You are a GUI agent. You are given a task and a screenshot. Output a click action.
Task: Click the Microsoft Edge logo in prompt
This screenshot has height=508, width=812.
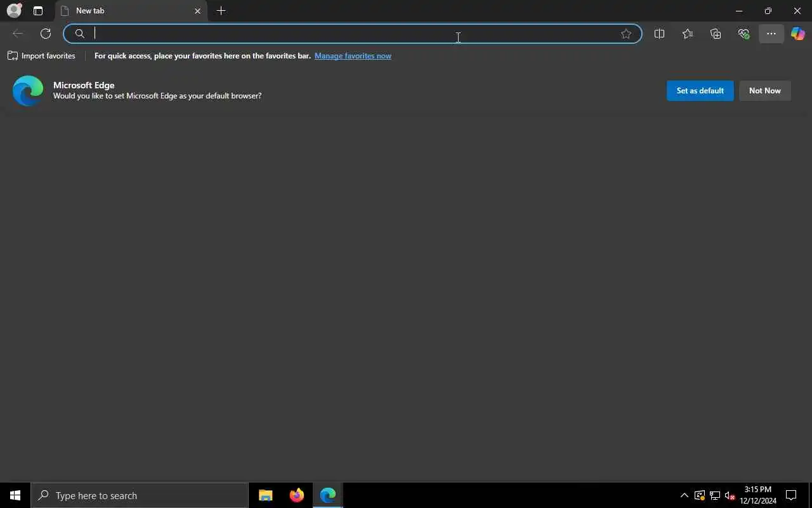tap(28, 91)
